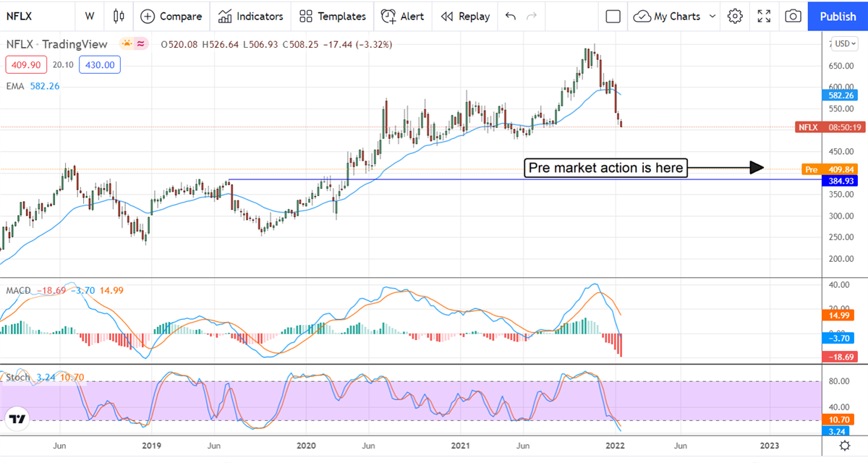Change the W weekly interval
This screenshot has width=868, height=463.
tap(89, 16)
